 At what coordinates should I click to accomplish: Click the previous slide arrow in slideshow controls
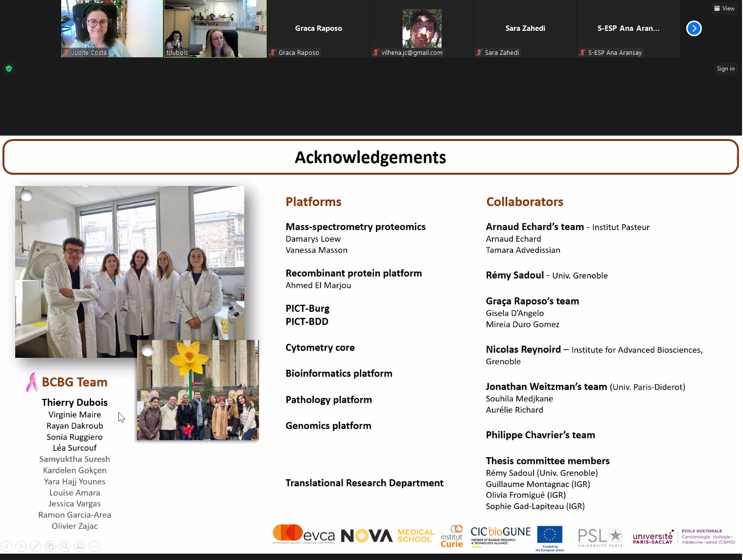tap(6, 546)
